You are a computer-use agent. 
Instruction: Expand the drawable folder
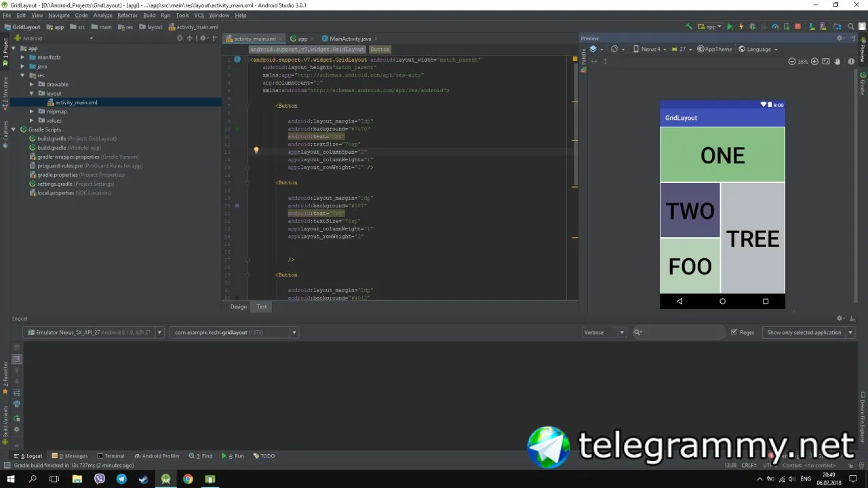(x=31, y=84)
